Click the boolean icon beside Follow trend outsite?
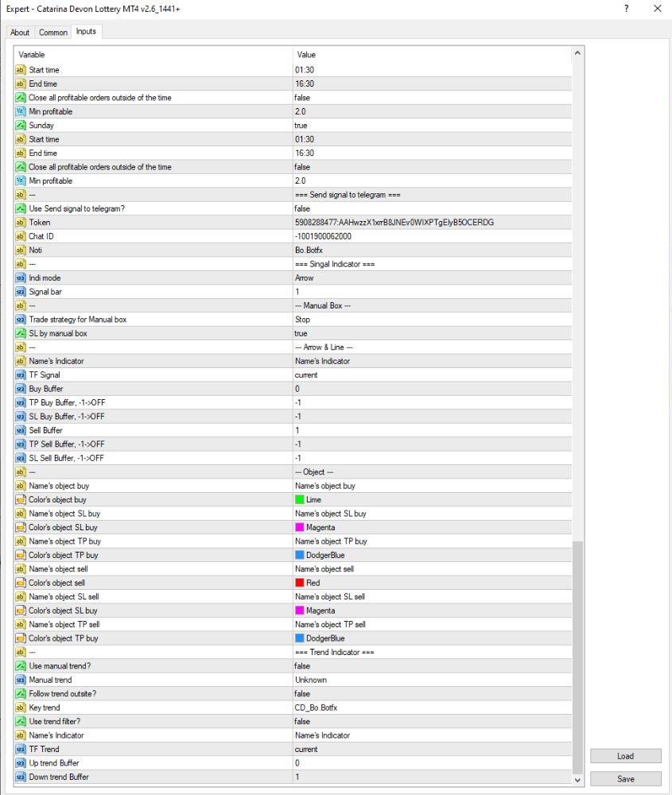This screenshot has height=795, width=672. click(x=21, y=693)
